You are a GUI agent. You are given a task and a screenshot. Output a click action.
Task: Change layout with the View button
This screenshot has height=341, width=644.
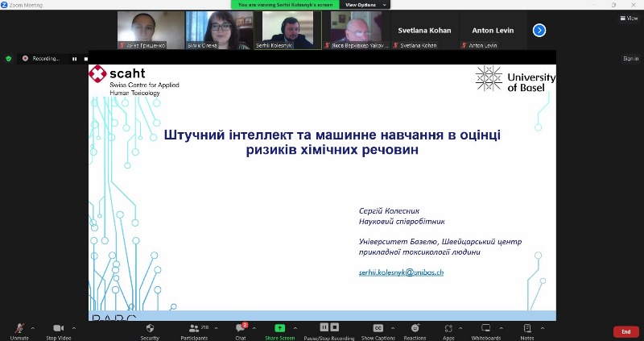[629, 18]
